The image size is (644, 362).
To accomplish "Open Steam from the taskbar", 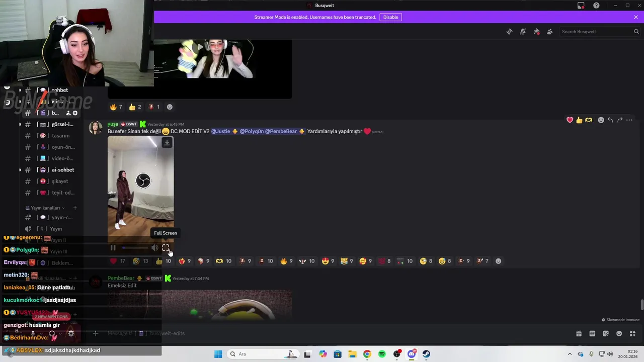I will (x=426, y=354).
